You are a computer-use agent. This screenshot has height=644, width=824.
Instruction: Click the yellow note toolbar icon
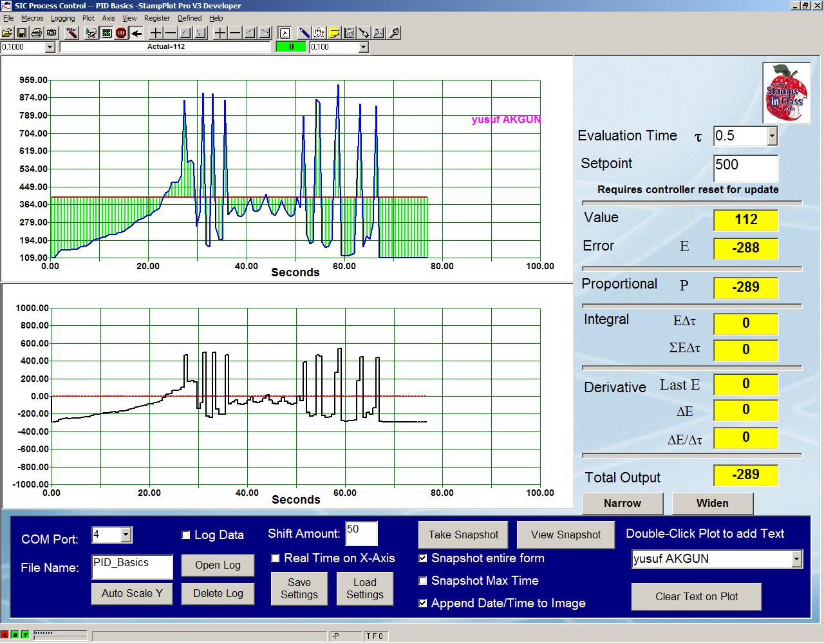(x=334, y=33)
